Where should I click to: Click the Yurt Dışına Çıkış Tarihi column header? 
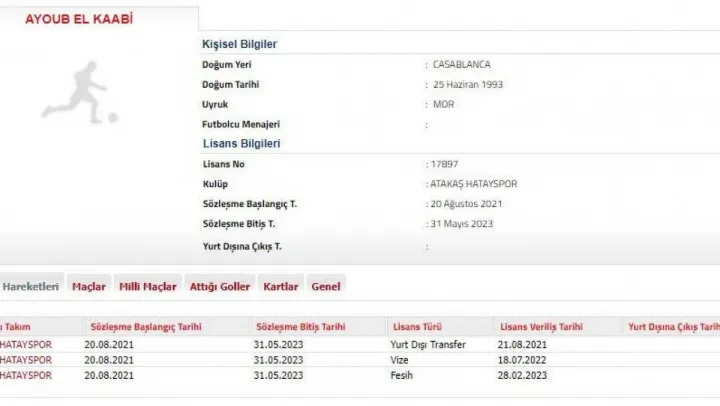[x=672, y=327]
